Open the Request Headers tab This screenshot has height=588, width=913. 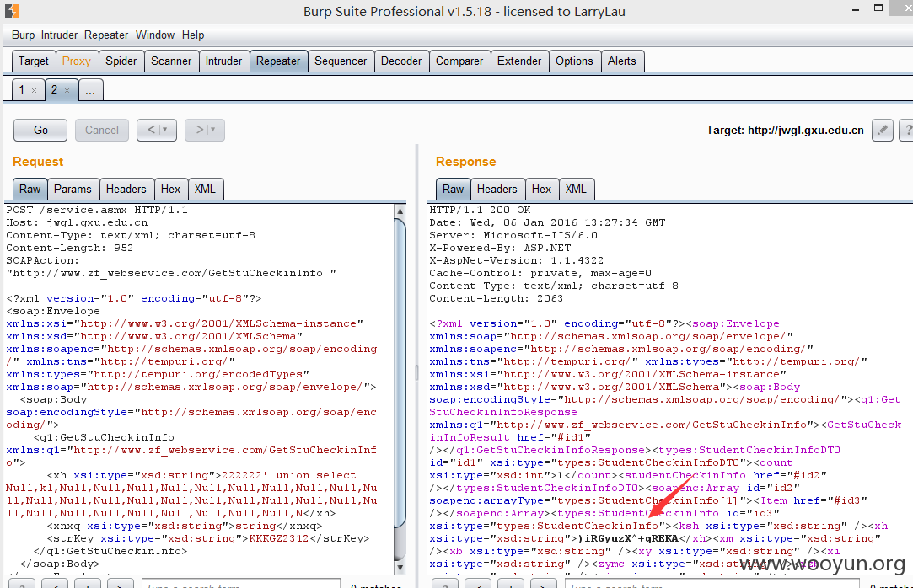[126, 189]
